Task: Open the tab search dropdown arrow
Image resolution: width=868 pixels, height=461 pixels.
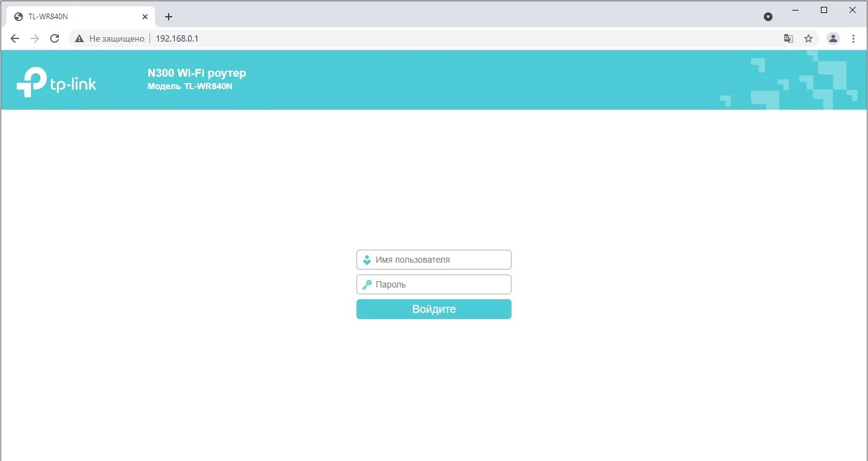Action: point(768,17)
